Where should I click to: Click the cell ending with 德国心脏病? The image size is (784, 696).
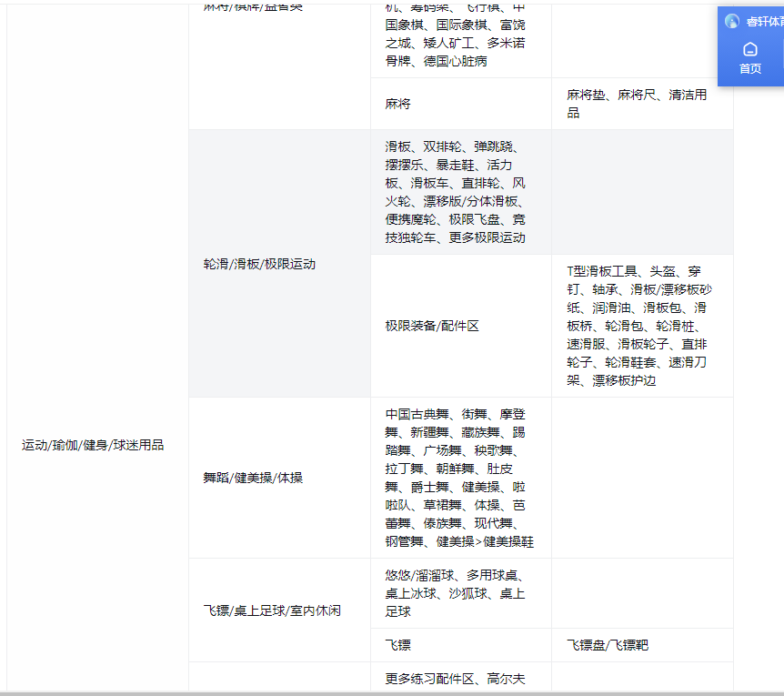[455, 36]
